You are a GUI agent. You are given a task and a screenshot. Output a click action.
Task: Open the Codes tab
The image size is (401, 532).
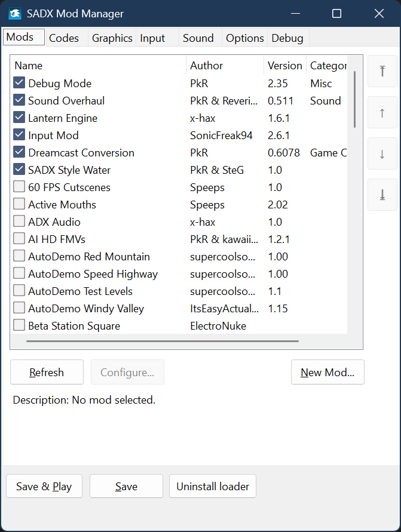pos(64,38)
